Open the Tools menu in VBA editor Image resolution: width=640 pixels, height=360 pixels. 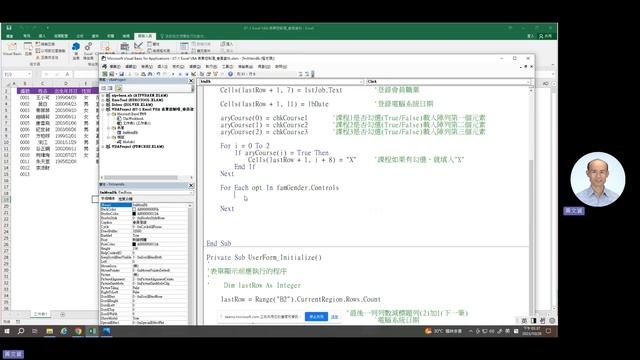pos(227,67)
